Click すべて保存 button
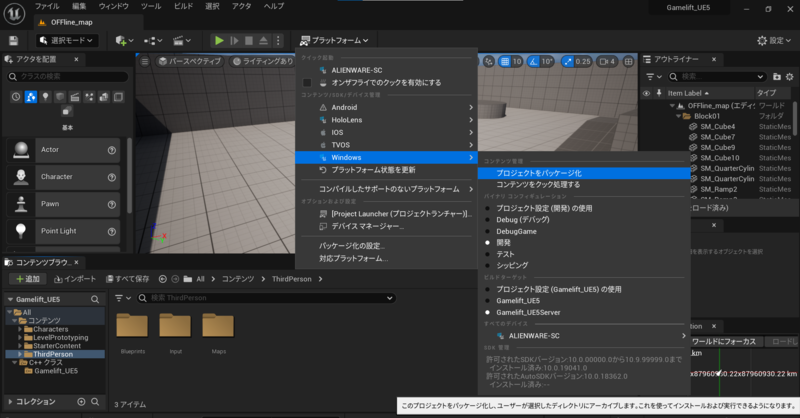The width and height of the screenshot is (800, 418). point(128,279)
